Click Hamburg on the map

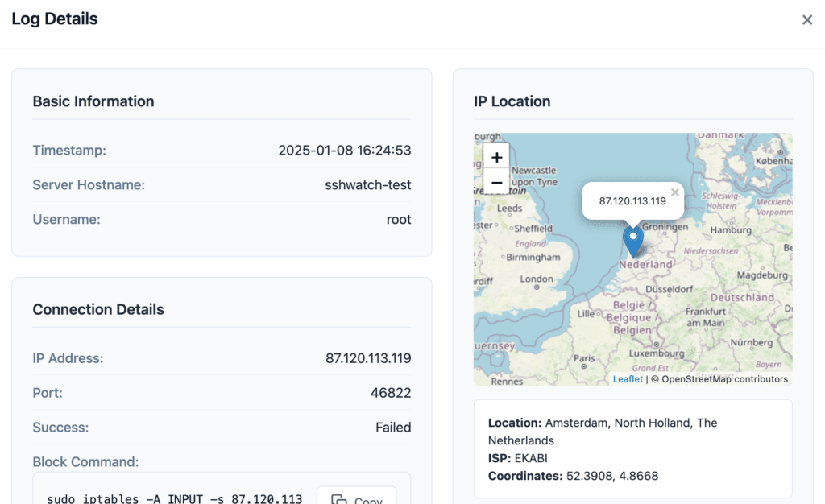pyautogui.click(x=731, y=231)
